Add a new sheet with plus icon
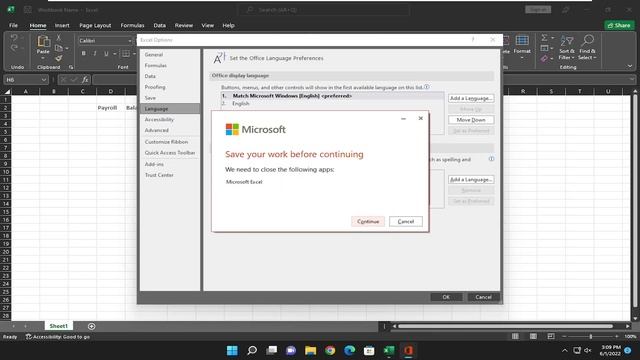Screen dimensions: 640x360 coord(91,326)
